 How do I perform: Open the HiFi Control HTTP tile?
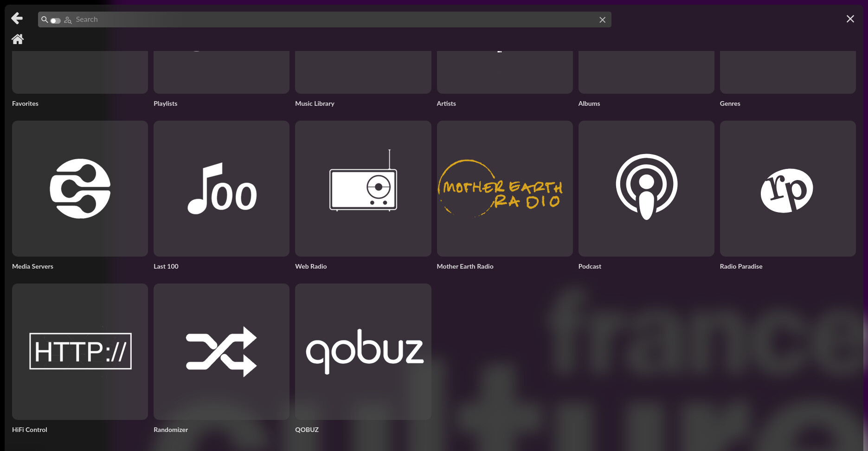point(80,351)
